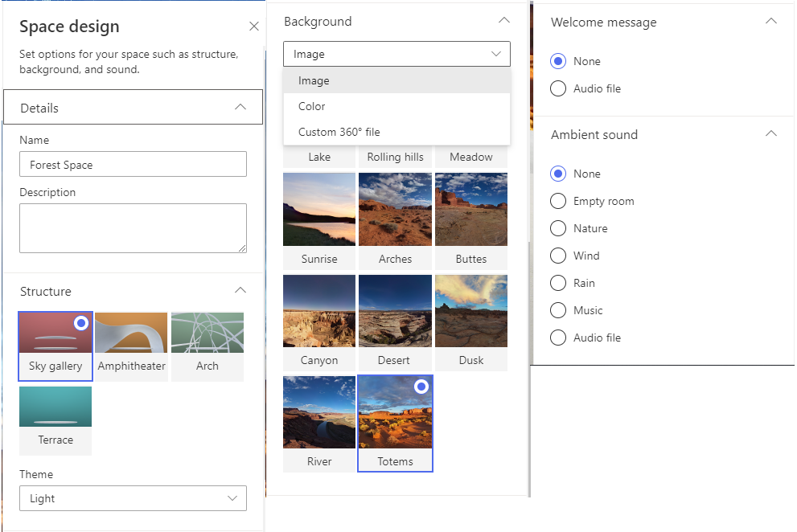
Task: Select Rain ambient sound
Action: pyautogui.click(x=558, y=283)
